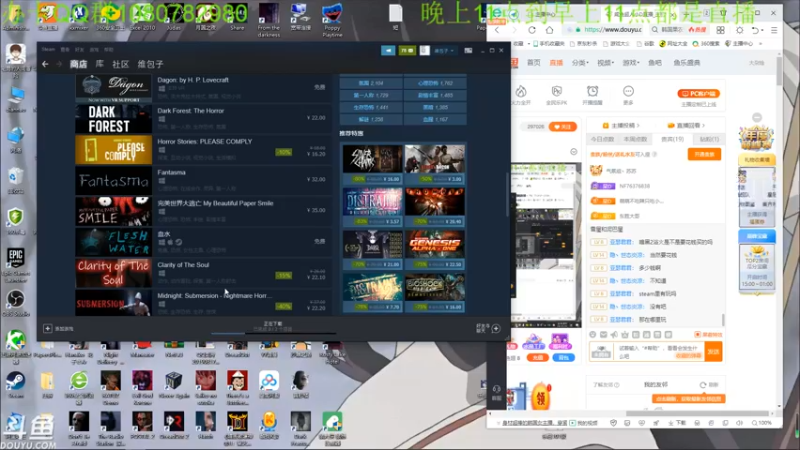The width and height of the screenshot is (800, 450).
Task: Switch to the Steam 库 tab
Action: coord(99,64)
